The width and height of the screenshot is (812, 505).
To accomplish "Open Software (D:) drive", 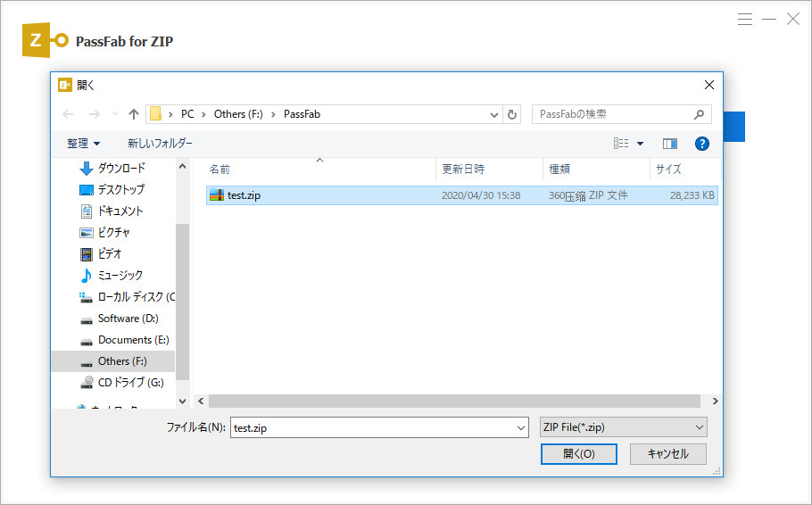I will coord(127,318).
